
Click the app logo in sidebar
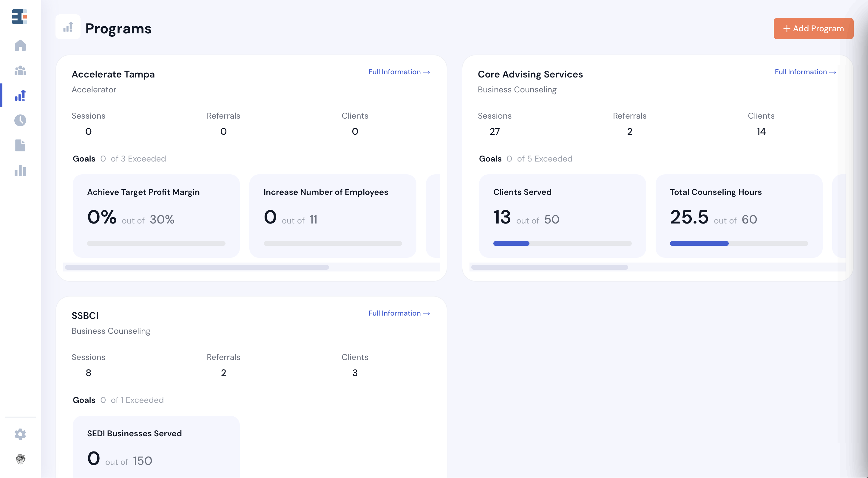20,17
